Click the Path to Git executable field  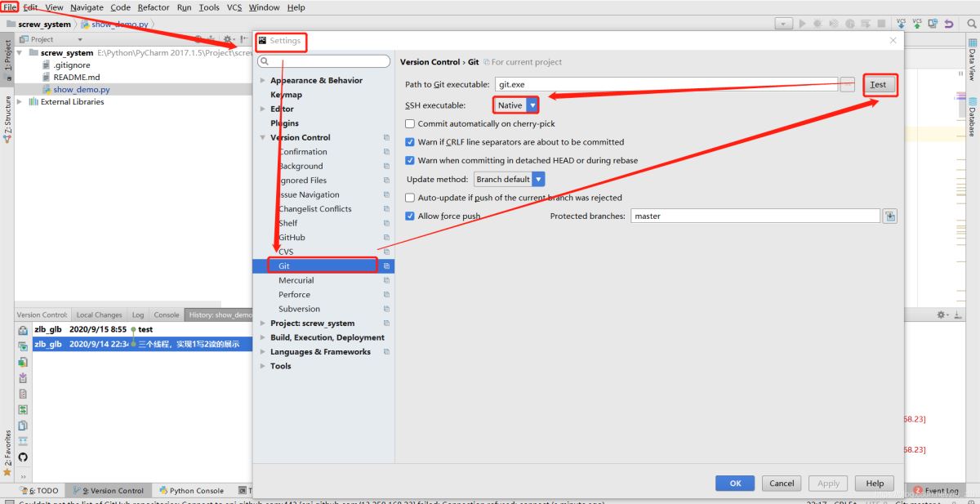tap(666, 84)
